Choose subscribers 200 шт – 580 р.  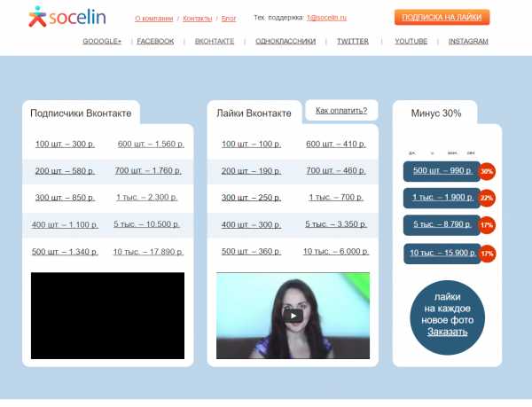(x=65, y=171)
